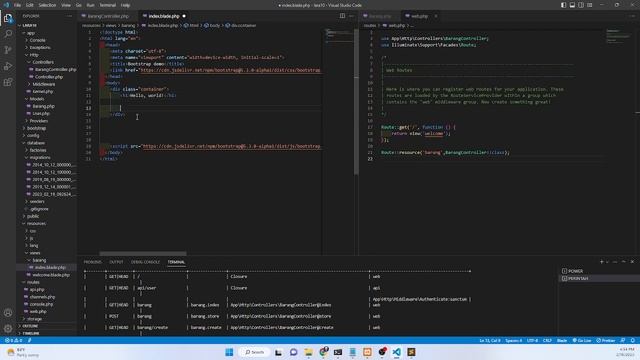Open the Terminal menu
The height and width of the screenshot is (360, 640).
click(107, 5)
